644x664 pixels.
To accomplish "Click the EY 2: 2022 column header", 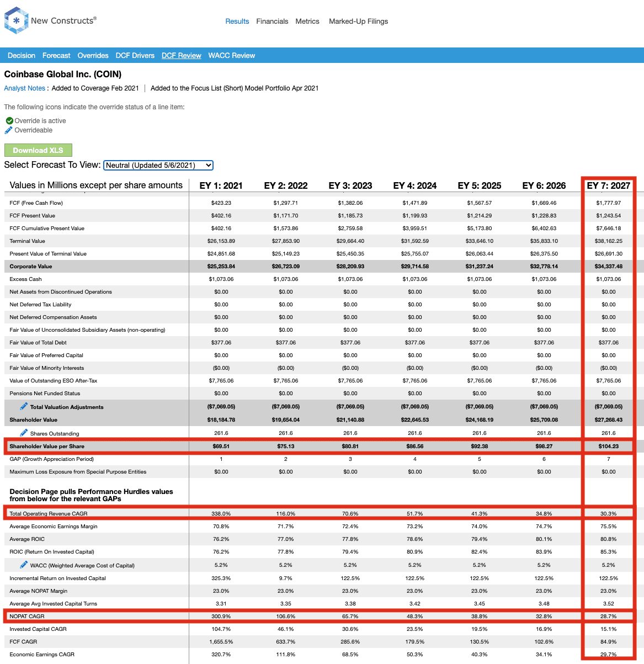I will [x=286, y=185].
